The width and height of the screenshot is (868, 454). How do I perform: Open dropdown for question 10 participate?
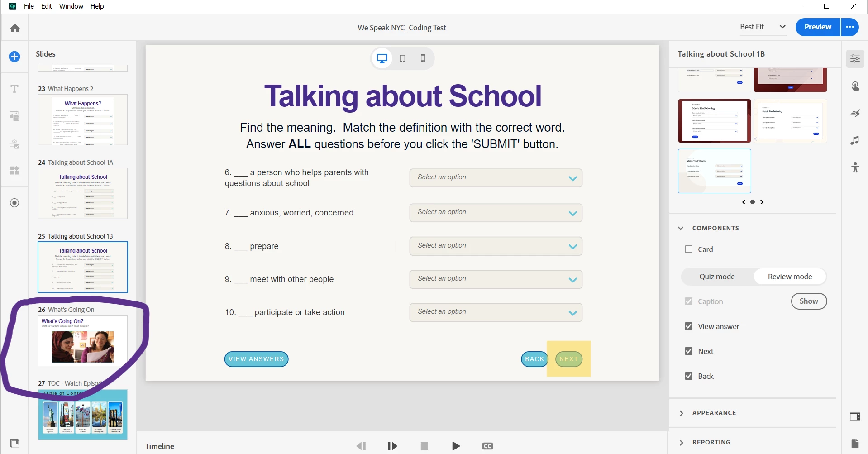pyautogui.click(x=496, y=312)
